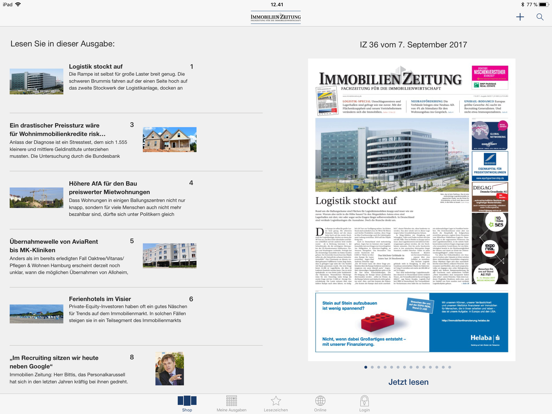Image resolution: width=552 pixels, height=414 pixels.
Task: Open article 'Logistik stockt auf' headline
Action: click(96, 66)
